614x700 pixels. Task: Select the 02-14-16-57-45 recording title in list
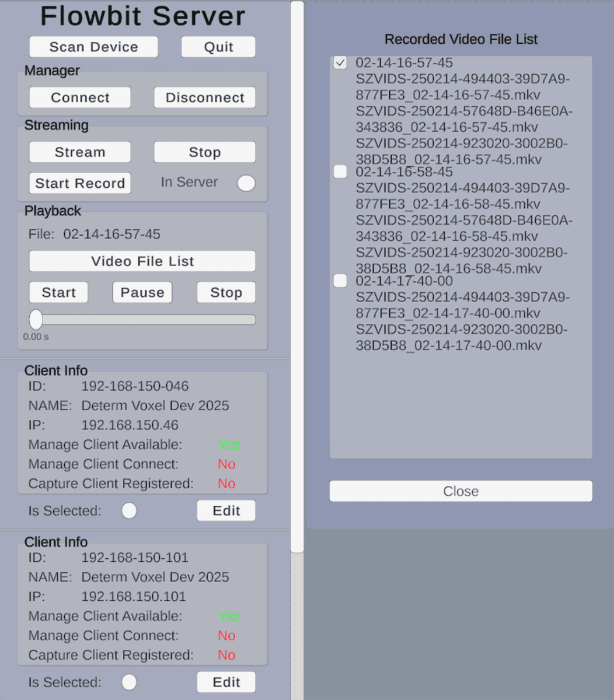404,62
